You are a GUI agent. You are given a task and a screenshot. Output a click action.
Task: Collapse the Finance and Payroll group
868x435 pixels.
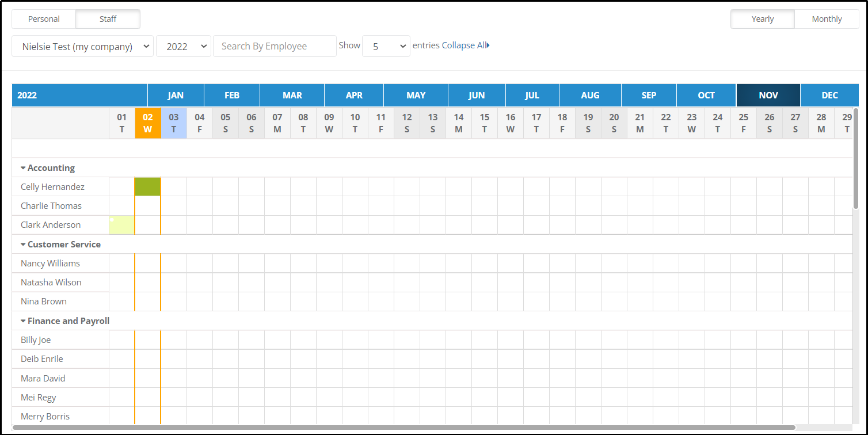pos(65,321)
